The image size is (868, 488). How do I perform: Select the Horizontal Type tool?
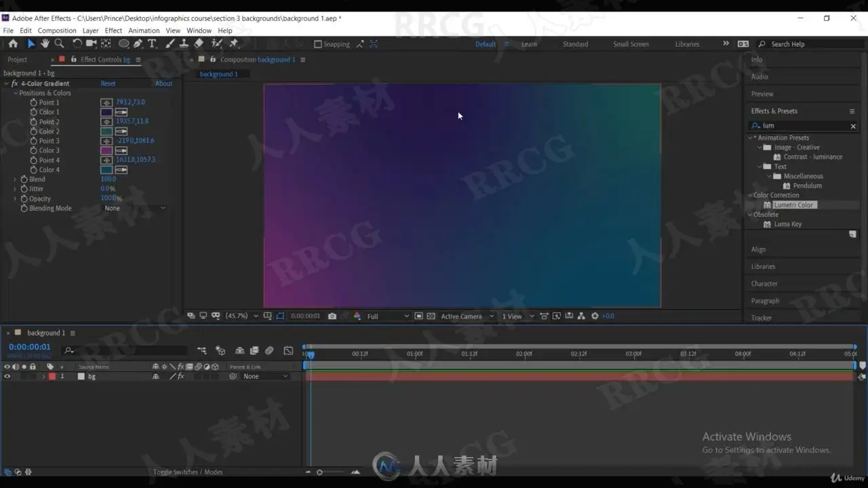(x=152, y=43)
